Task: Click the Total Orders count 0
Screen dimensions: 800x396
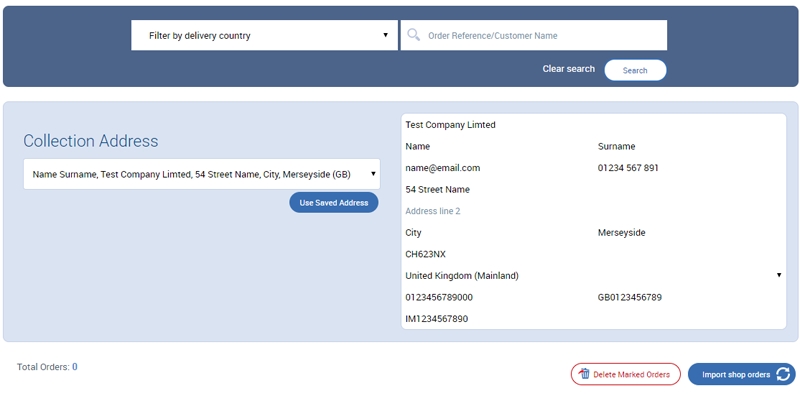Action: (x=74, y=366)
